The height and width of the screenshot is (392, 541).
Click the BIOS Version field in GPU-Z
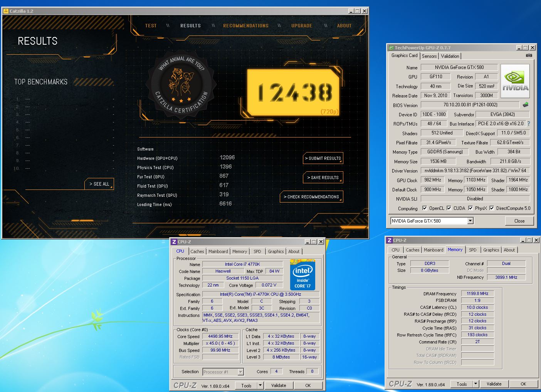point(470,105)
